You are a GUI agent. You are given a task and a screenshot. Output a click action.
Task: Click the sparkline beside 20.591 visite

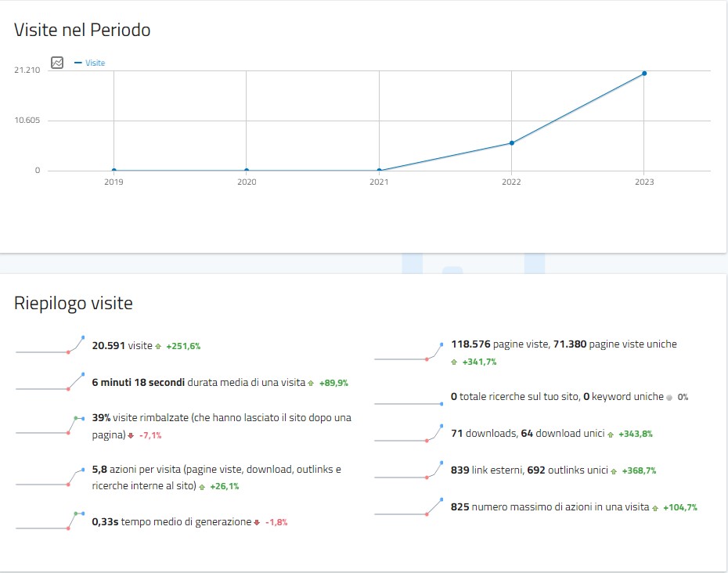(x=50, y=346)
